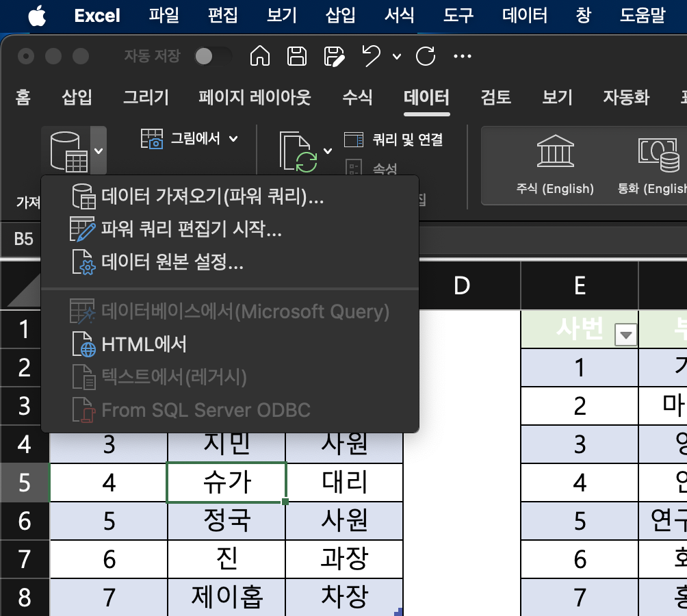Click the Undo arrow icon
The width and height of the screenshot is (687, 616).
372,56
